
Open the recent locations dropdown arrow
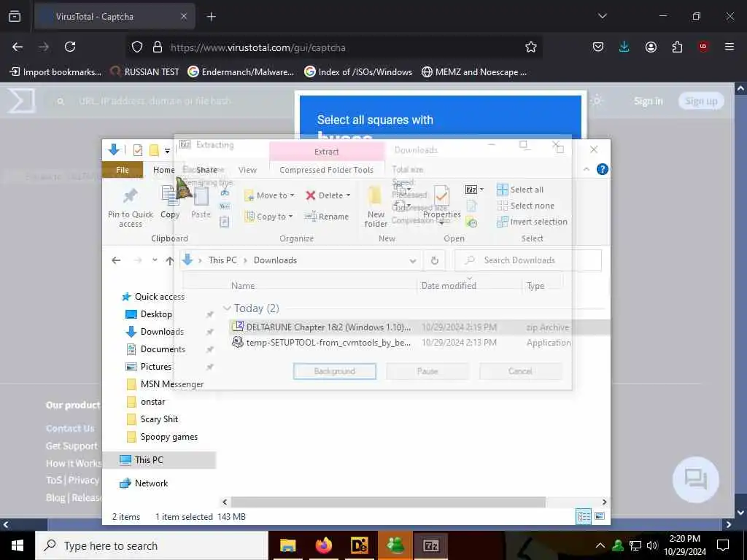coord(155,260)
